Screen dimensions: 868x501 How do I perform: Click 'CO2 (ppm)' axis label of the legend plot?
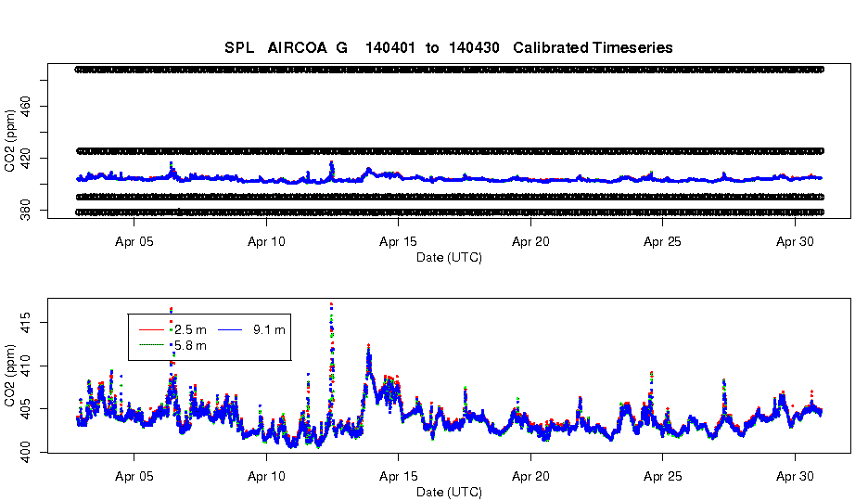(x=10, y=376)
